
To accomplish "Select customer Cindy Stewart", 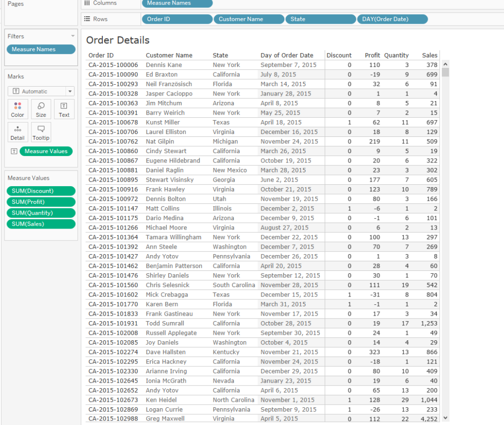I will 166,151.
